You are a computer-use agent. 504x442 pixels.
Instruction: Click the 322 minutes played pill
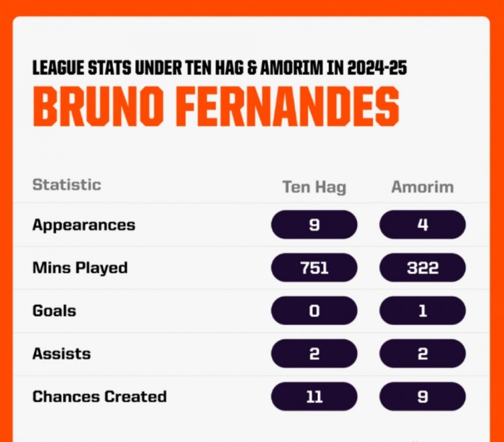pos(422,268)
